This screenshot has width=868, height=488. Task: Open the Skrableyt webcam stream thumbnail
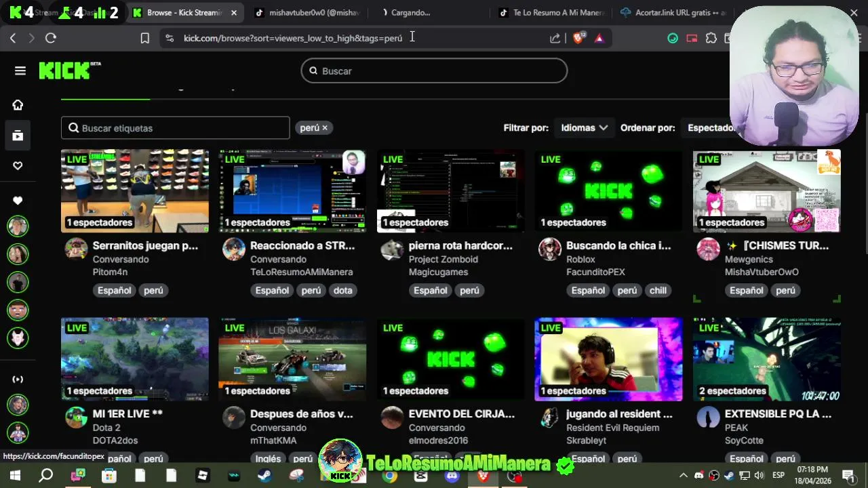[608, 359]
